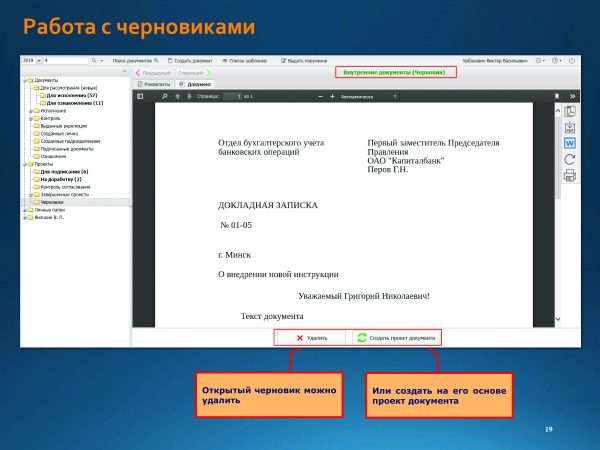Click the refresh icon in right sidebar
Image resolution: width=600 pixels, height=450 pixels.
tap(569, 159)
